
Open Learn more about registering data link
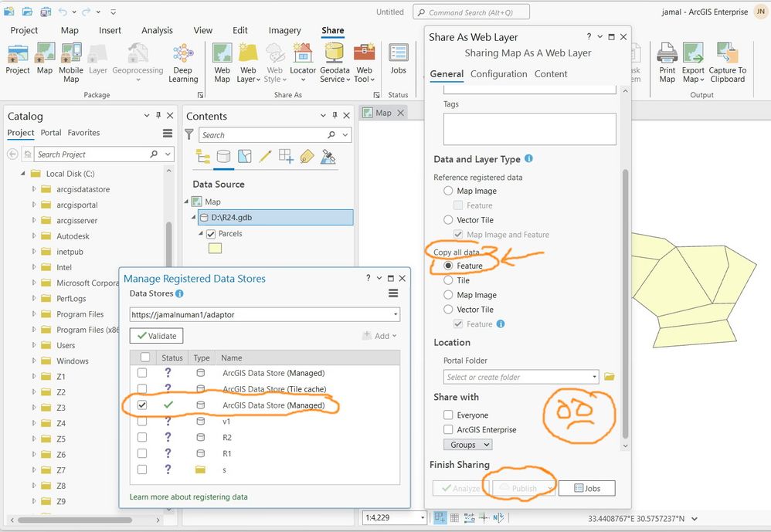click(189, 496)
